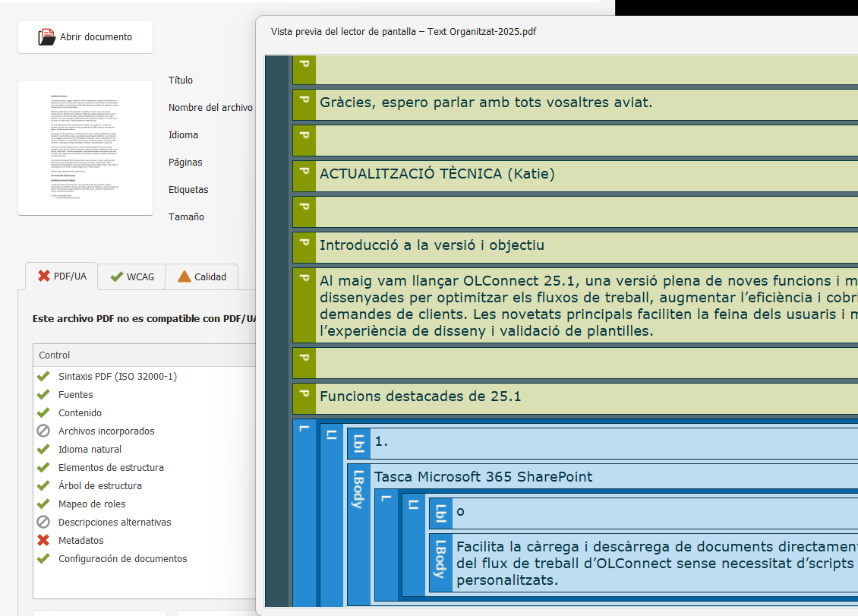Click the disabled icon beside Descripciones alternativas
The width and height of the screenshot is (858, 616).
pos(43,522)
